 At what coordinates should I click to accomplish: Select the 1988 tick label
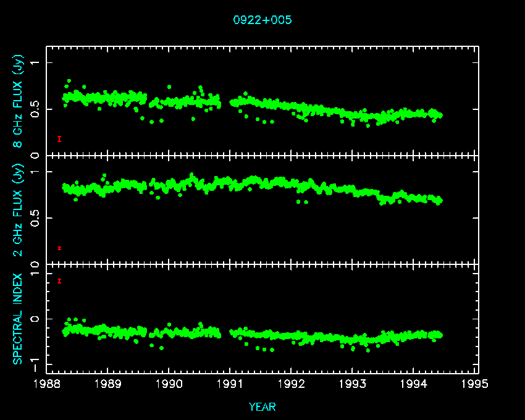(47, 384)
